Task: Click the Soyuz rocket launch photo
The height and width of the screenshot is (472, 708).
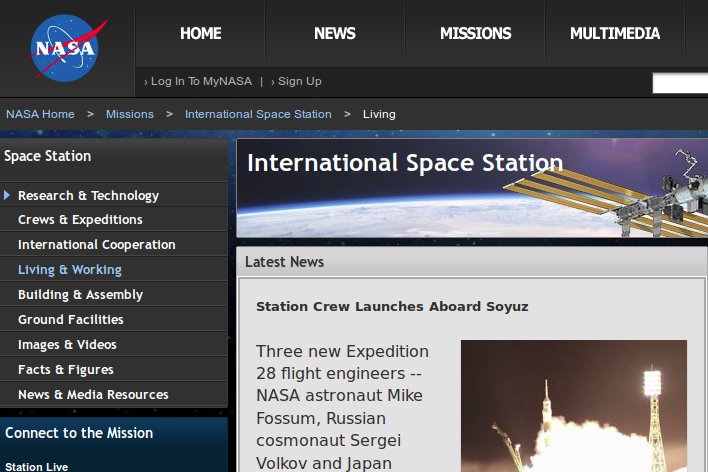Action: point(574,406)
